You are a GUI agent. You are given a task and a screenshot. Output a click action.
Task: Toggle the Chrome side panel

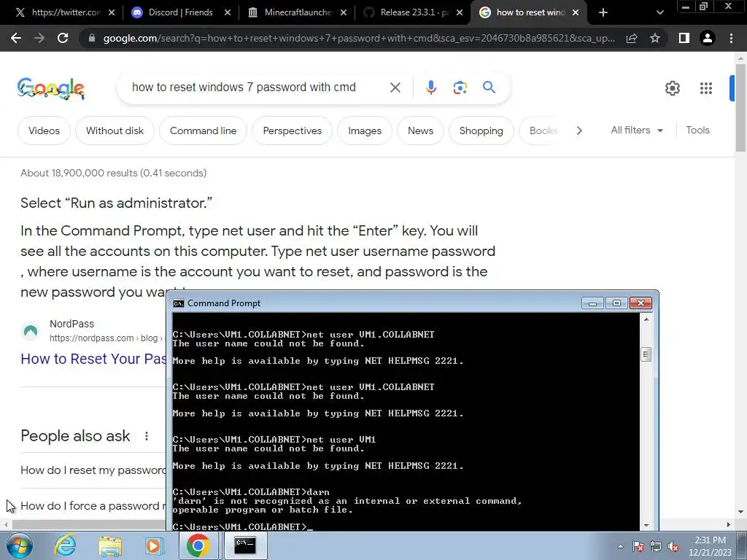tap(684, 38)
